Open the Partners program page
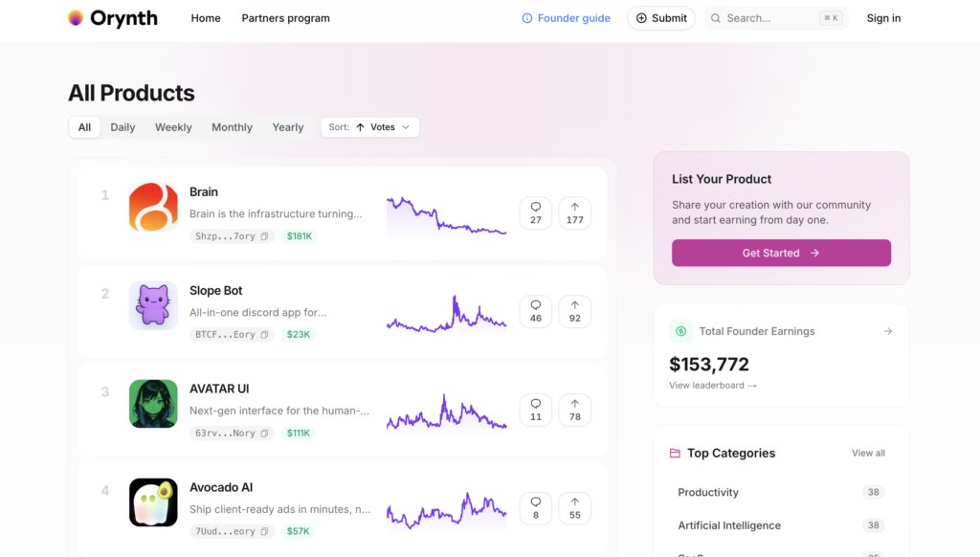980x557 pixels. [x=285, y=18]
